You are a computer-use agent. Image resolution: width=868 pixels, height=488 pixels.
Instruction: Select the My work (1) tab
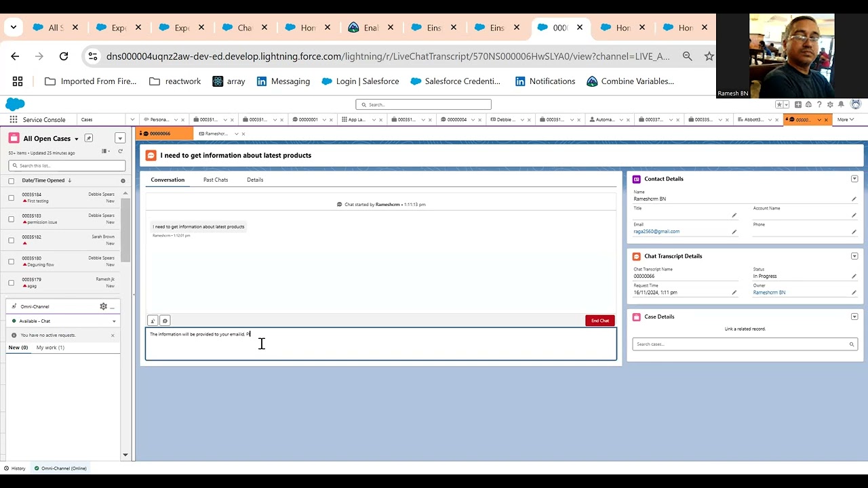point(50,348)
